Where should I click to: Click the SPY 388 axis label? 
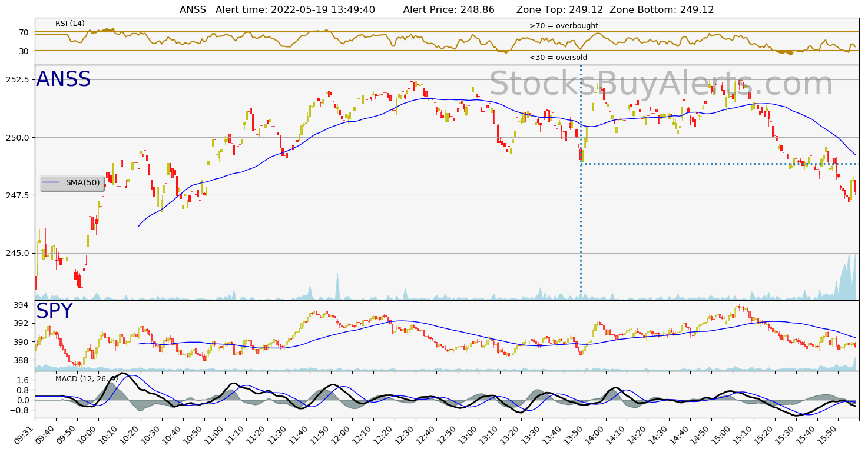click(x=21, y=360)
